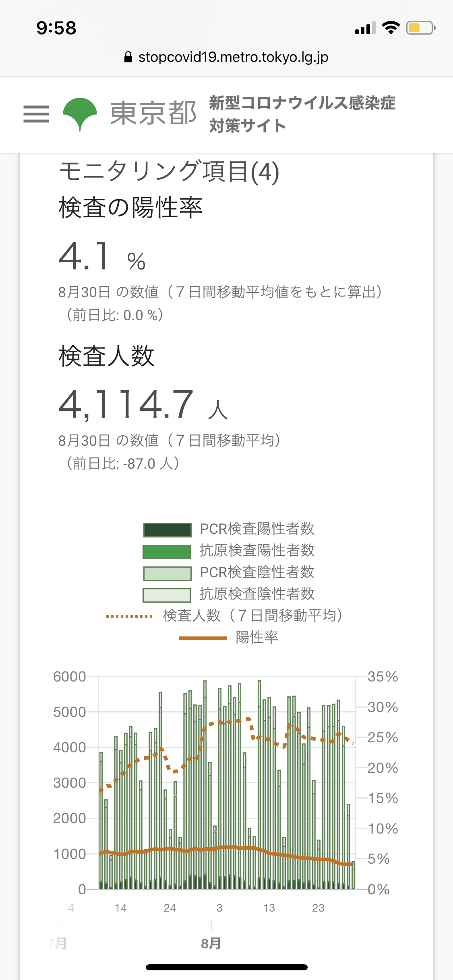Tap the padlock icon in address bar
453x980 pixels.
[128, 57]
